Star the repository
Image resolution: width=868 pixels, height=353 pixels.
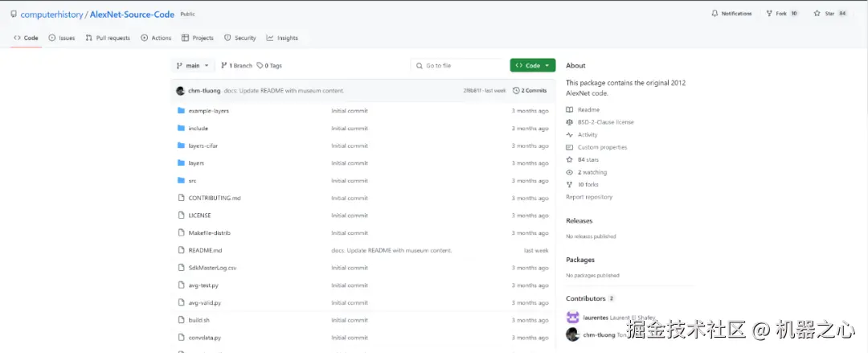830,14
